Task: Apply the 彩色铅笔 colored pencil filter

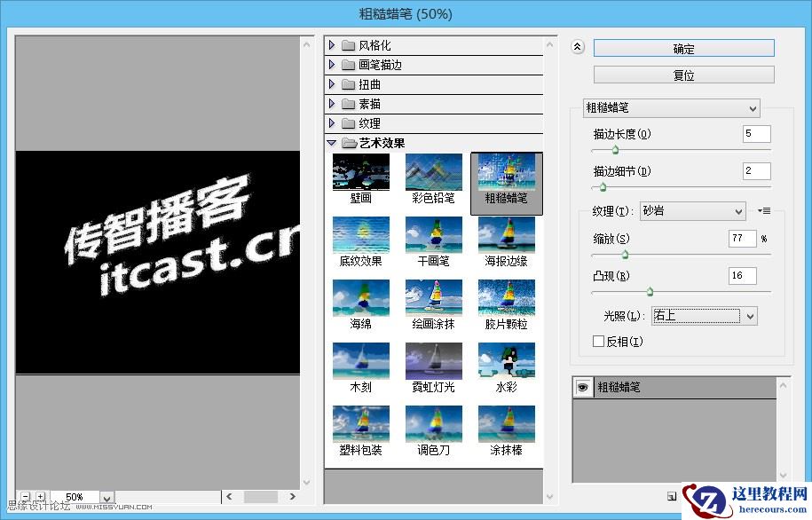Action: tap(433, 173)
